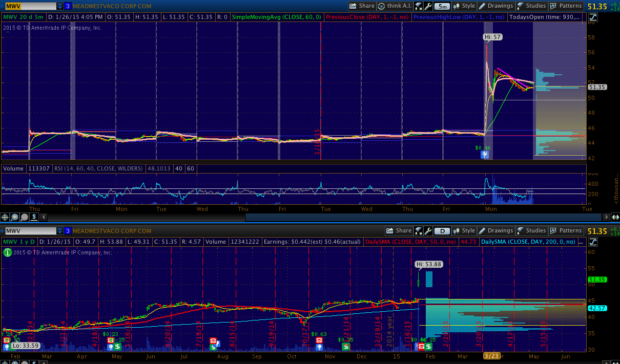Click the expand arrows icon in lower toolbar
This screenshot has width=620, height=364.
[x=419, y=231]
